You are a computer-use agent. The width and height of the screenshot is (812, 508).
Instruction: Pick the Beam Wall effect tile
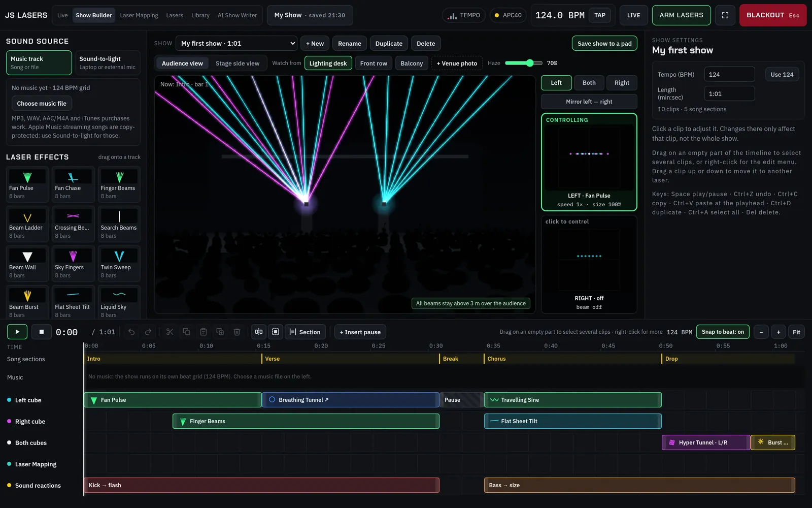pos(27,264)
